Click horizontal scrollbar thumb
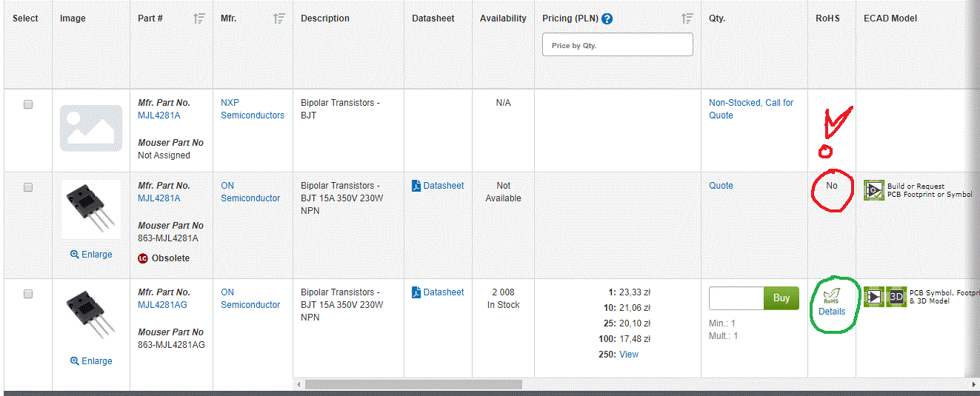This screenshot has width=980, height=396. tap(413, 384)
